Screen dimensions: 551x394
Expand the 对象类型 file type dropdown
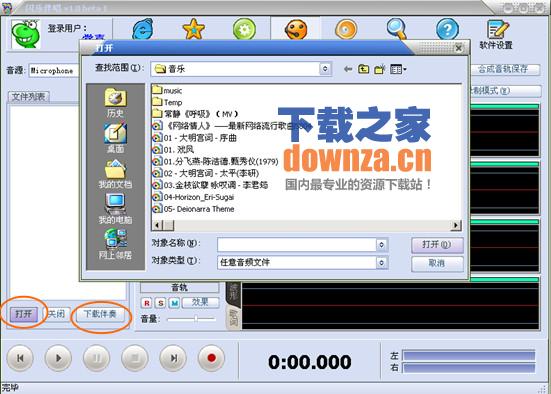(x=382, y=262)
